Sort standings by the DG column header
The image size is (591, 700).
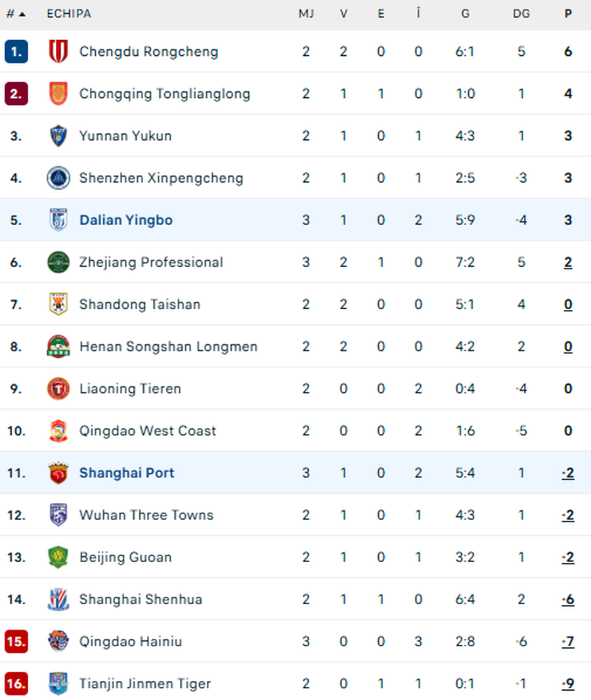521,14
